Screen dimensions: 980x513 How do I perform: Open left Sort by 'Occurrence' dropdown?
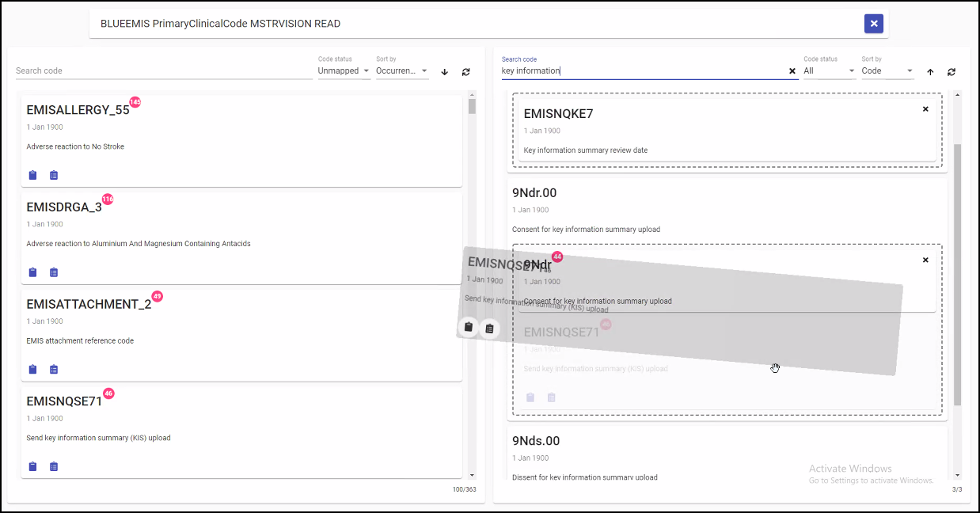(402, 70)
